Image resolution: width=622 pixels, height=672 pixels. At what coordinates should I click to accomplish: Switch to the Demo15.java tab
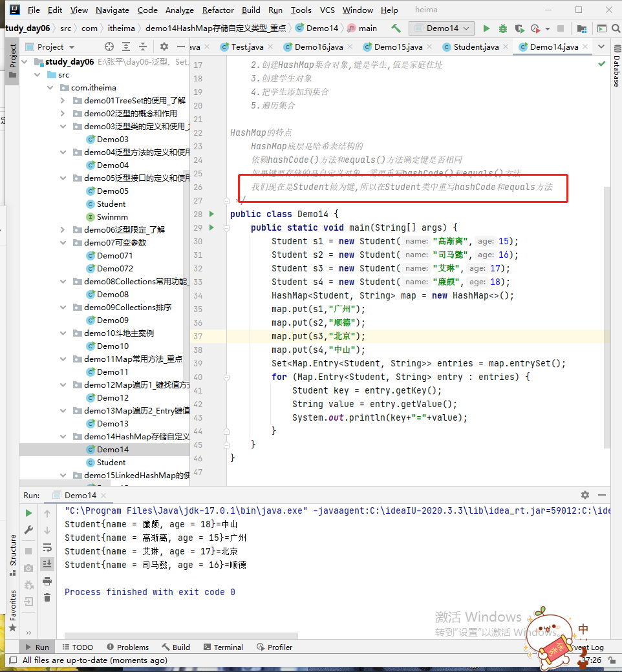click(398, 47)
